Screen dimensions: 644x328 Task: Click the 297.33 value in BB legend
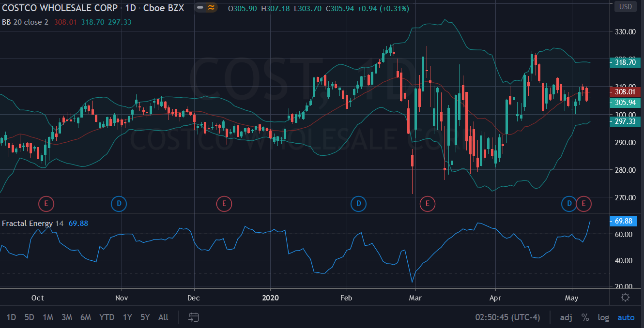point(120,22)
